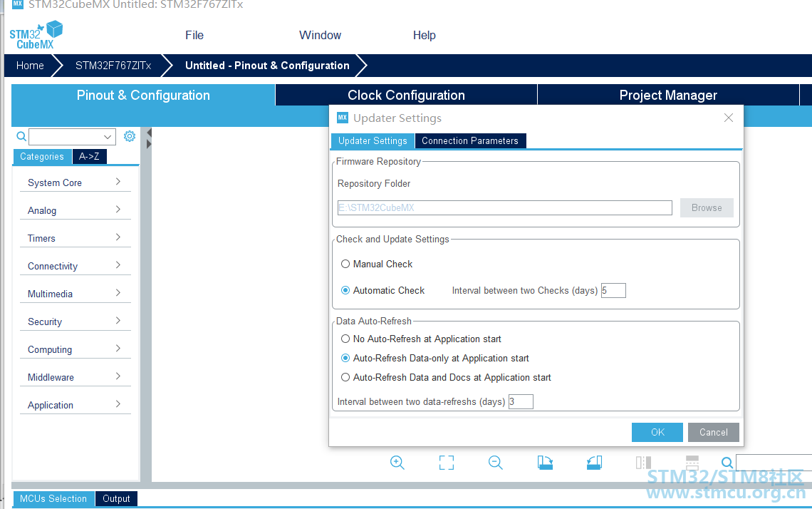812x509 pixels.
Task: Choose Auto-Refresh Data and Docs option
Action: pyautogui.click(x=446, y=377)
